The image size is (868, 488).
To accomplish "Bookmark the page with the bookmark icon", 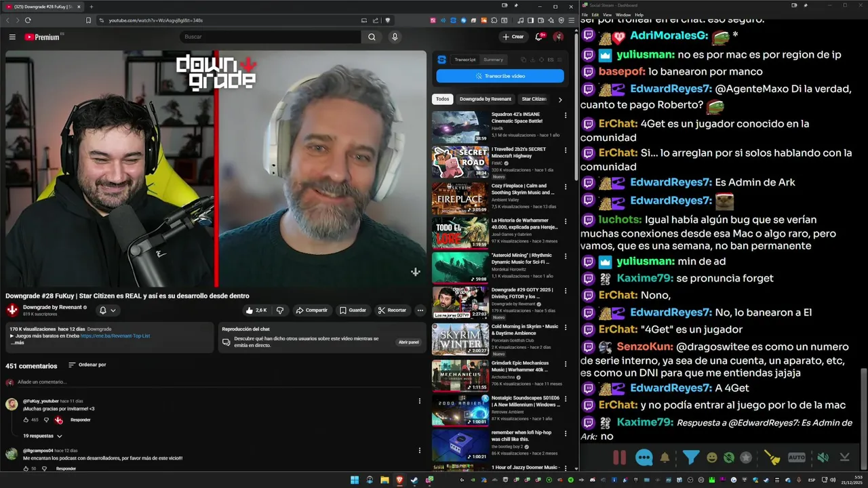I will click(x=88, y=20).
